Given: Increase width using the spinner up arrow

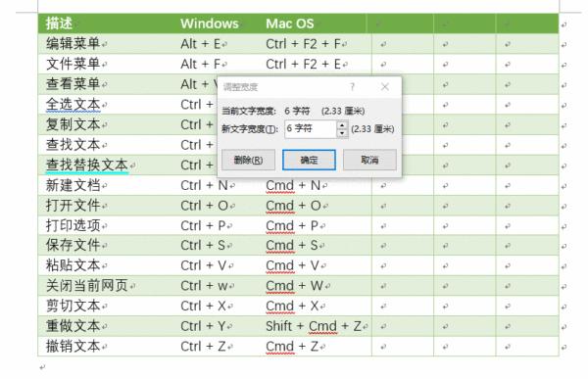Looking at the screenshot, I should (342, 125).
